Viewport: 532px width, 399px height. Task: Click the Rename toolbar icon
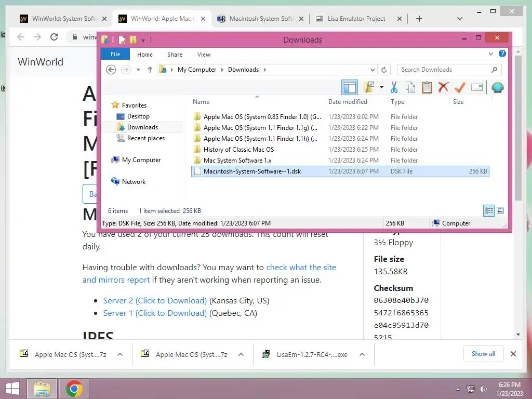tap(477, 87)
